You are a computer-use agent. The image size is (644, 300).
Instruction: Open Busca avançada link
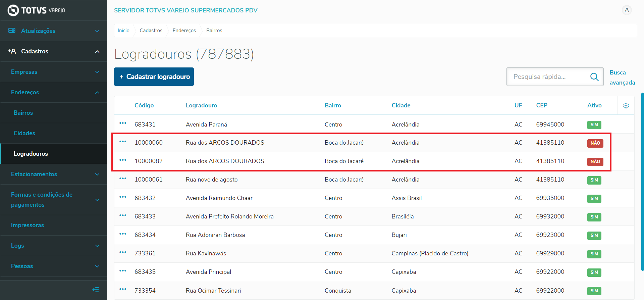coord(622,78)
